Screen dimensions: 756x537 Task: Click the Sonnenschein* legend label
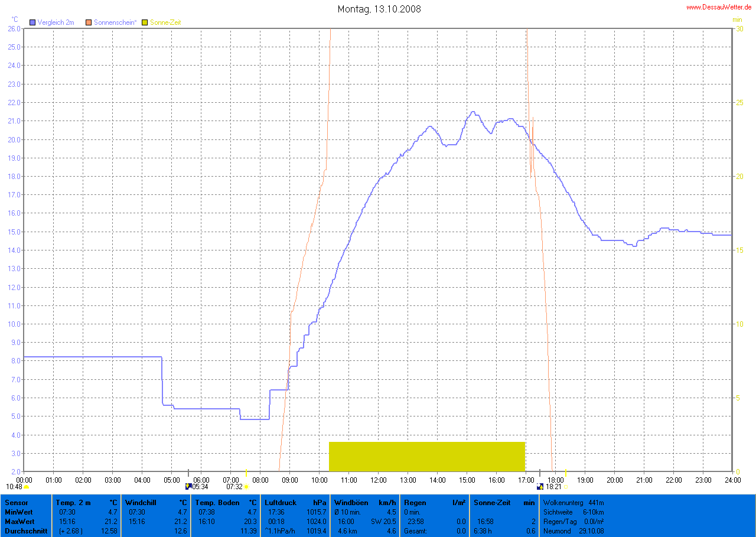tap(115, 22)
